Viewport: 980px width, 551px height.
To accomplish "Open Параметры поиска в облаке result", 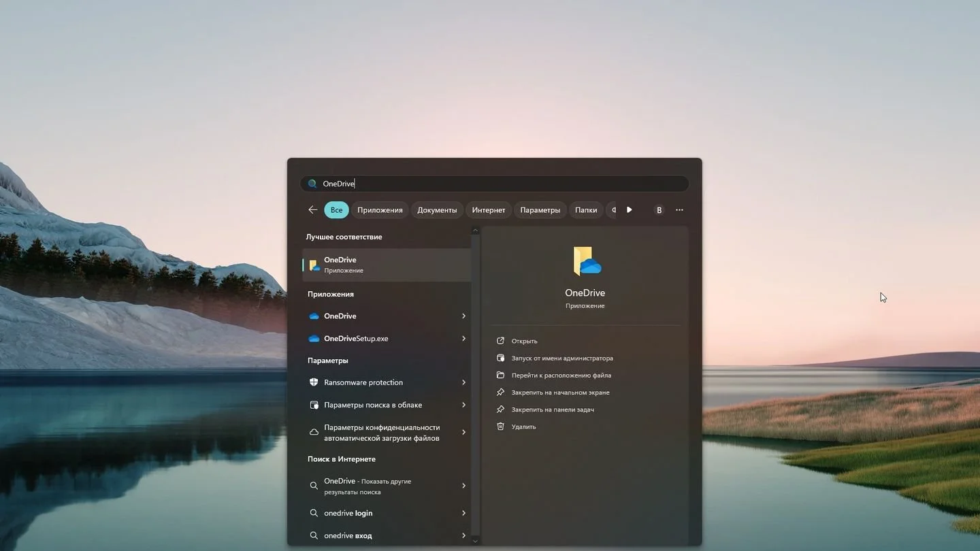I will click(387, 405).
